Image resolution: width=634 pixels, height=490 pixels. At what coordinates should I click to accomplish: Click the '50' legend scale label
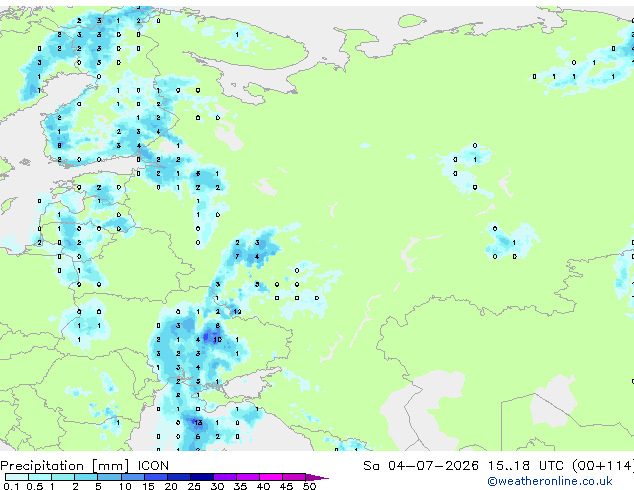[309, 486]
